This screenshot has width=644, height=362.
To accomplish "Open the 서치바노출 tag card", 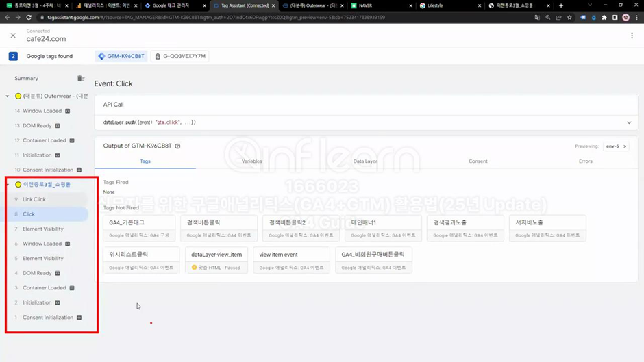I will coord(547,228).
